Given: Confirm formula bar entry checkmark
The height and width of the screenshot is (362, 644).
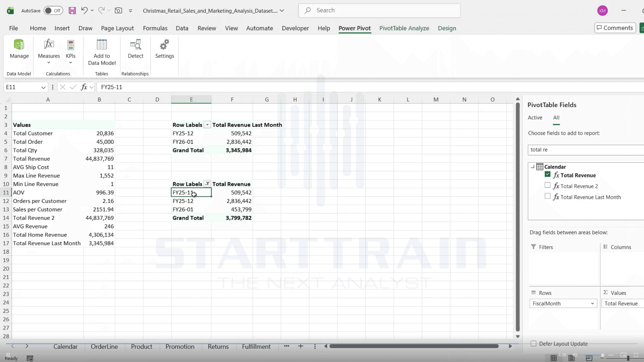Looking at the screenshot, I should (x=73, y=87).
